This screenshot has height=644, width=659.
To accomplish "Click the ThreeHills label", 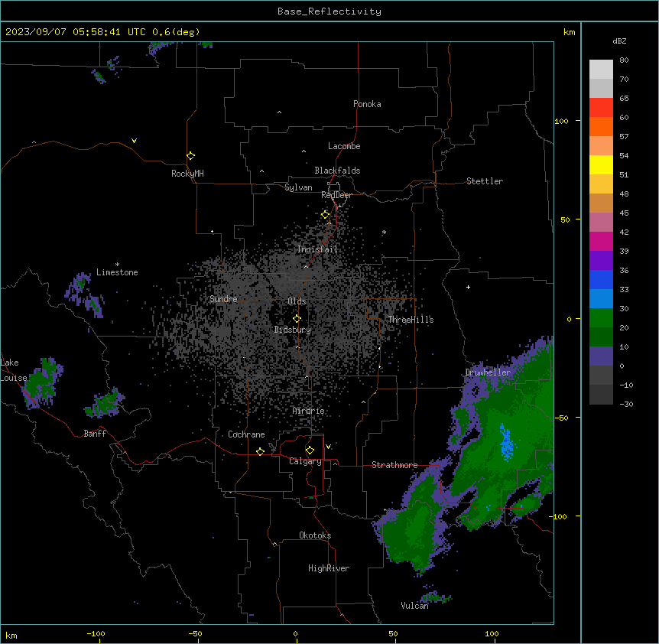I will coord(411,320).
